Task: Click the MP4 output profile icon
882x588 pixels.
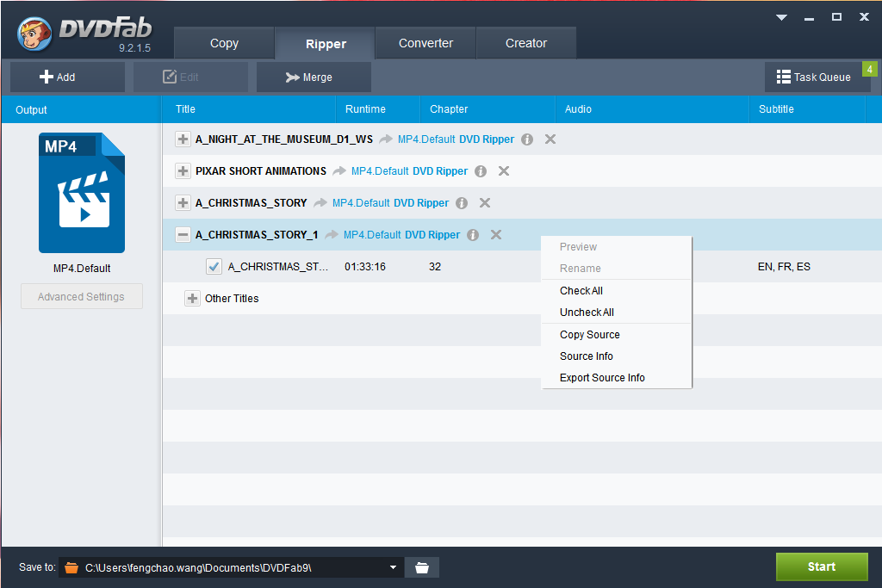Action: pyautogui.click(x=82, y=193)
